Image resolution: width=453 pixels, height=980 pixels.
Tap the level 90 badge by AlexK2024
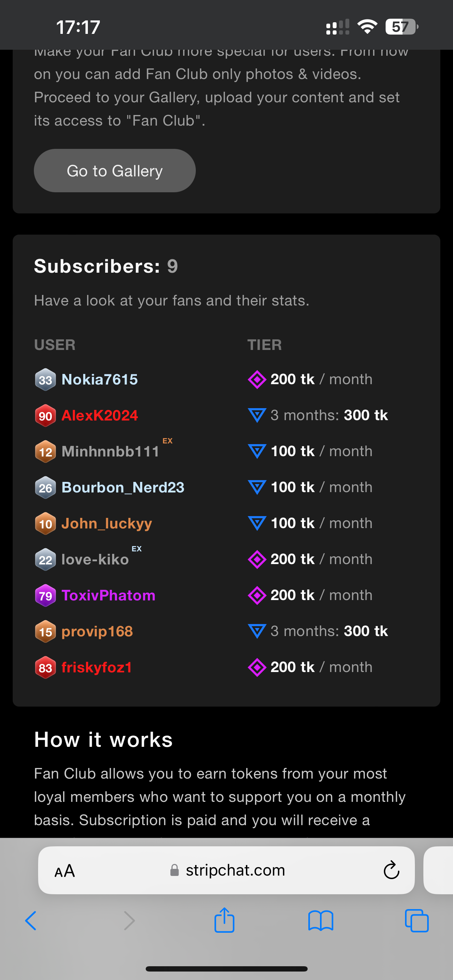(45, 416)
